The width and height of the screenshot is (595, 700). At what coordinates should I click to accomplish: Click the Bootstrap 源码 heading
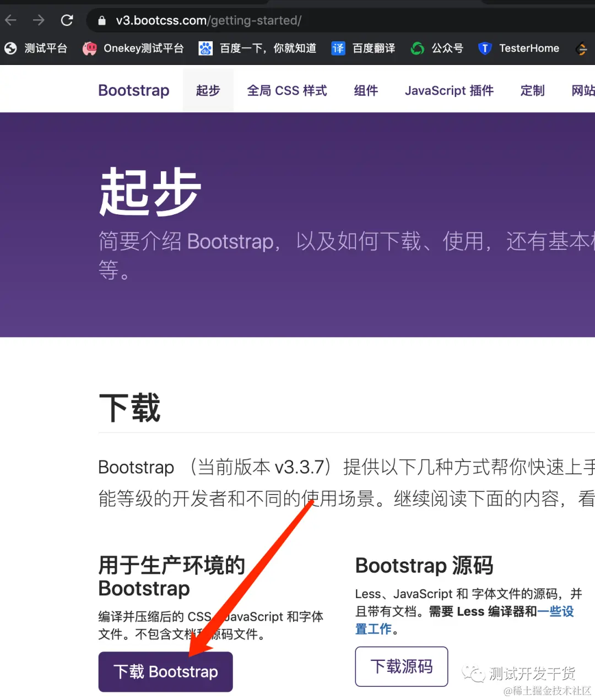coord(424,566)
